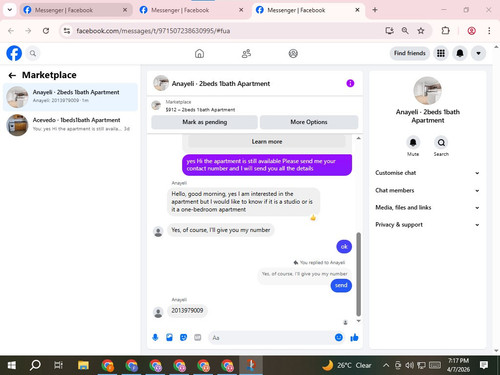500x375 pixels.
Task: Click the 'send' sent message bubble
Action: coord(341,285)
